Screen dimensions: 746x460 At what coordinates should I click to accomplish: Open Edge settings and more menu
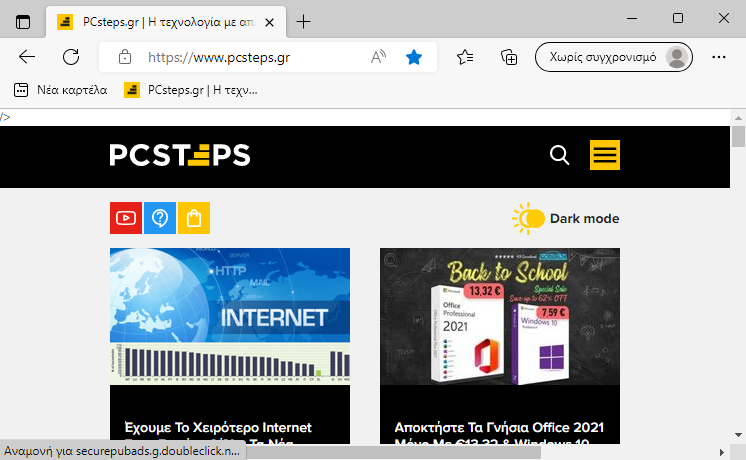718,57
